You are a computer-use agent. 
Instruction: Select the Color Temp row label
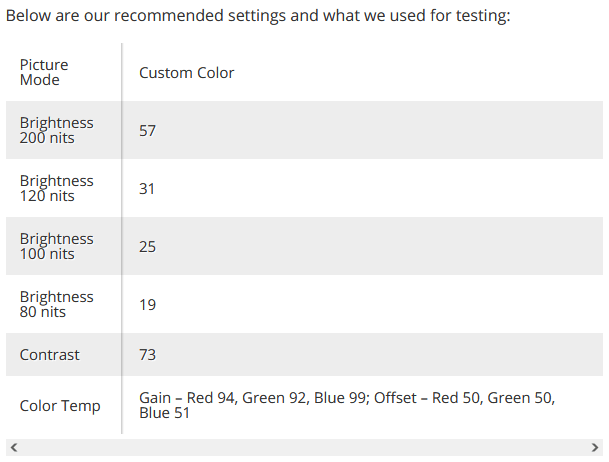(x=60, y=406)
